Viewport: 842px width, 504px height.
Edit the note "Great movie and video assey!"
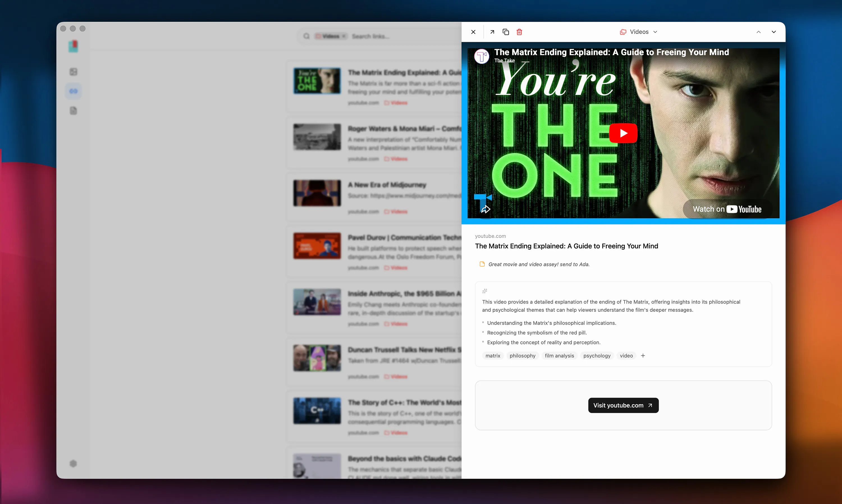(x=539, y=264)
